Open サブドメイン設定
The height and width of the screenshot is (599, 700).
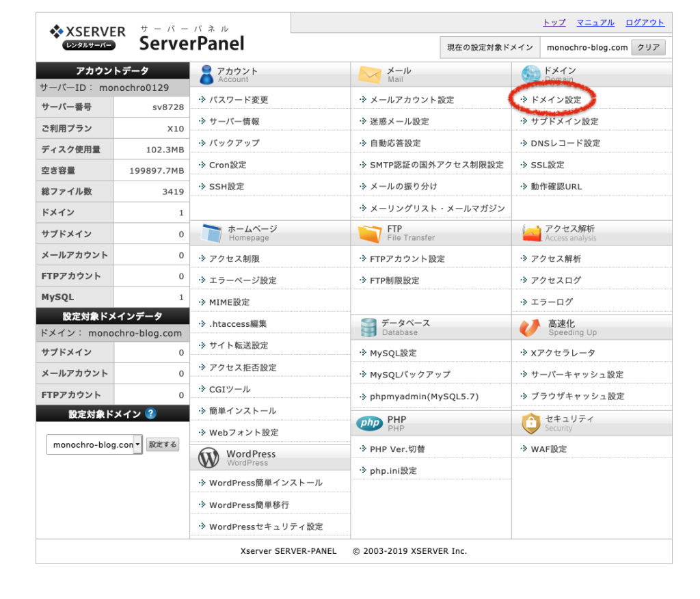click(564, 122)
